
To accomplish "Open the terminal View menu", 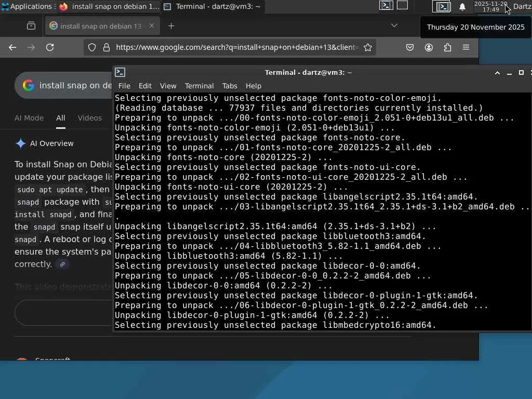I will click(168, 86).
